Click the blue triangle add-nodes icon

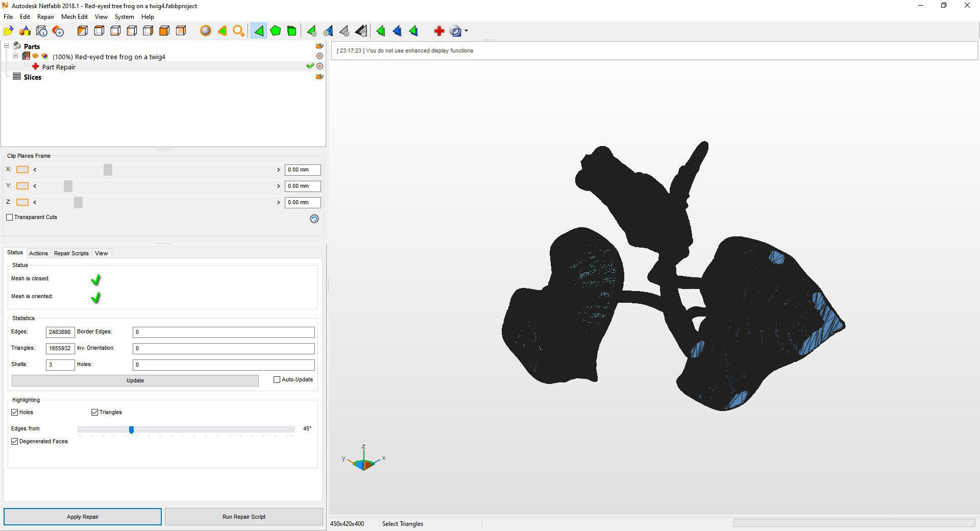coord(328,31)
